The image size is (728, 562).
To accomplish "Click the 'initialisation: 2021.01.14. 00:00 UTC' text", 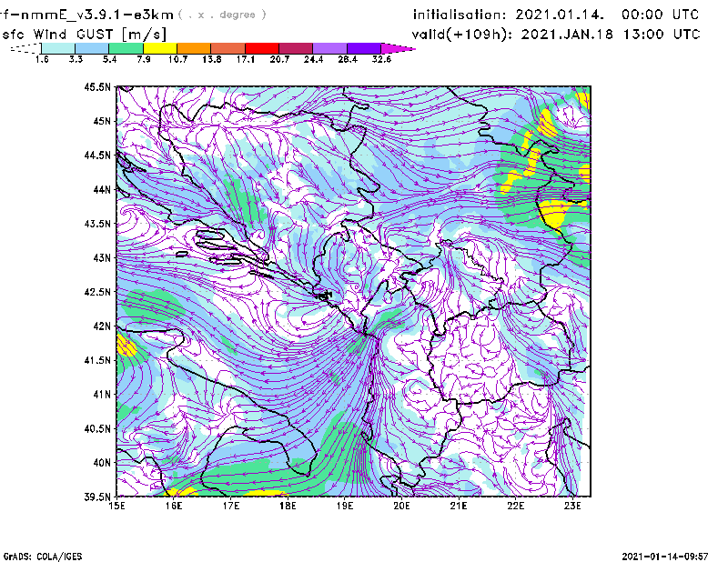I will (556, 15).
